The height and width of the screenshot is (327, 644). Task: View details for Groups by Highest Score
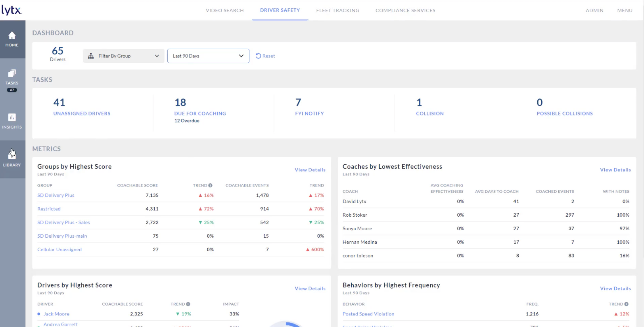click(x=310, y=170)
